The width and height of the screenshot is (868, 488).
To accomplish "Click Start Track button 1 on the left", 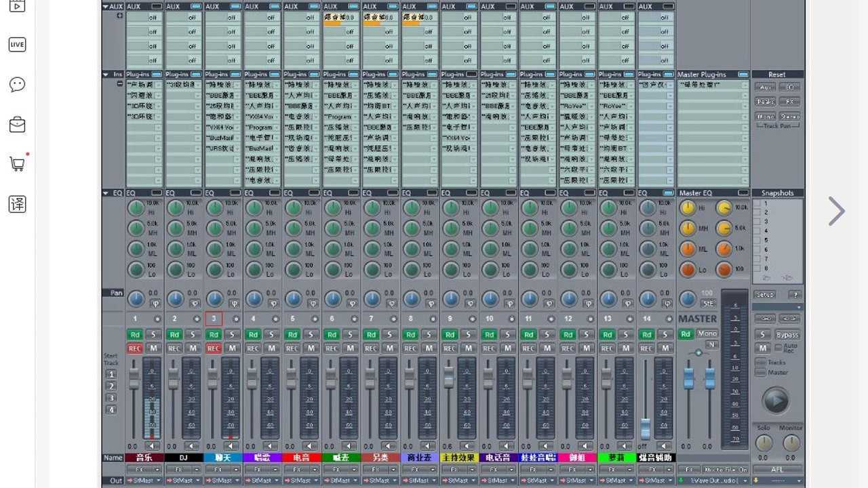I will 111,373.
